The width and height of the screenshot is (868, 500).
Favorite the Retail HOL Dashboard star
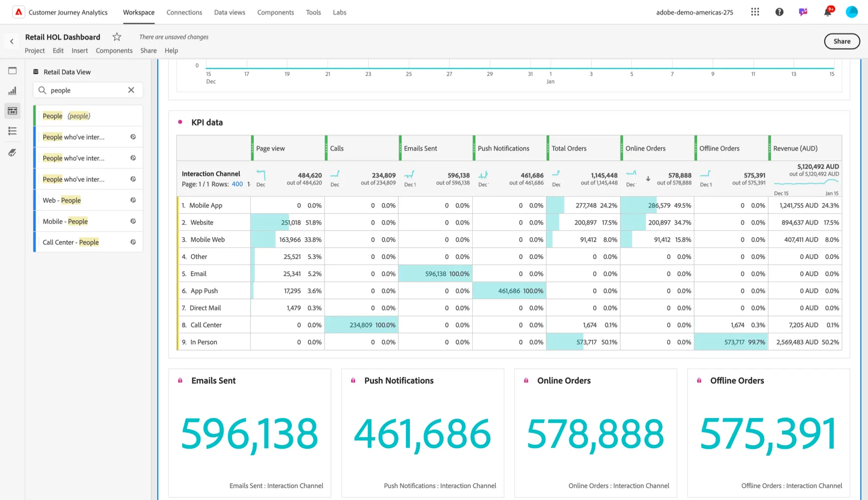pos(117,37)
